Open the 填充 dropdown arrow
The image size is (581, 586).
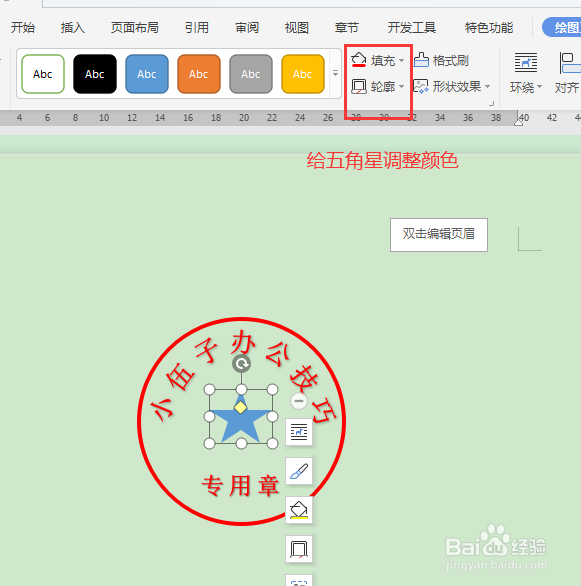402,61
